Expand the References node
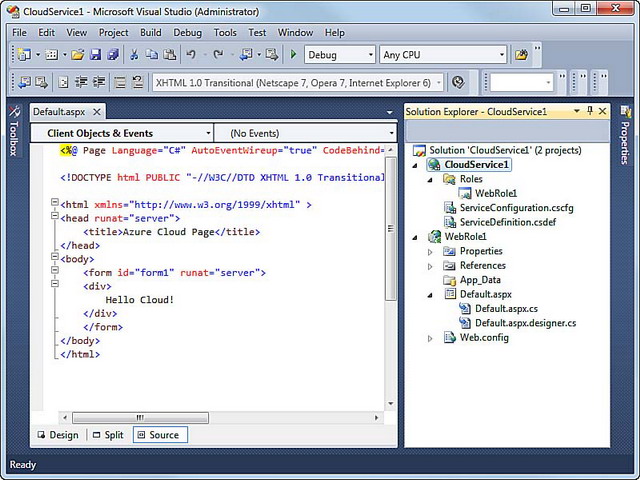The height and width of the screenshot is (480, 640). point(430,267)
